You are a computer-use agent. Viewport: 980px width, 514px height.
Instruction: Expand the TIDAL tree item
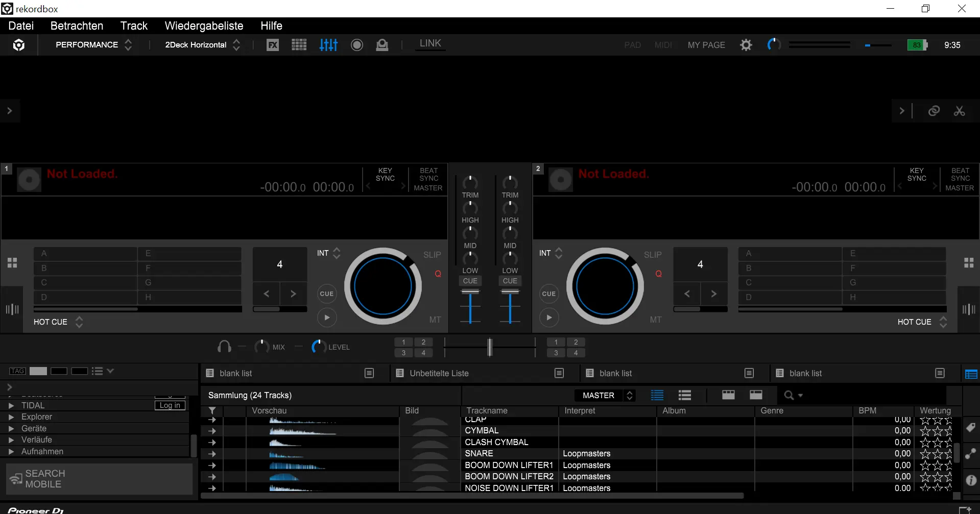coord(11,405)
